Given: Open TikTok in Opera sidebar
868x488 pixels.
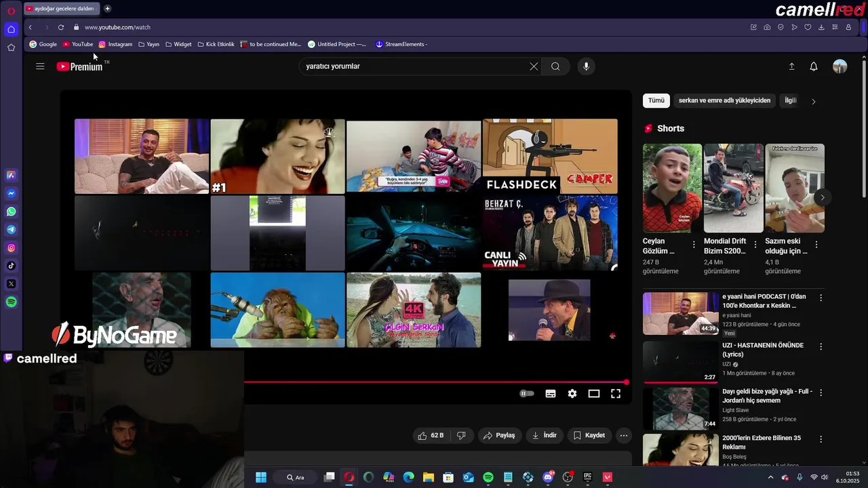Looking at the screenshot, I should (11, 266).
